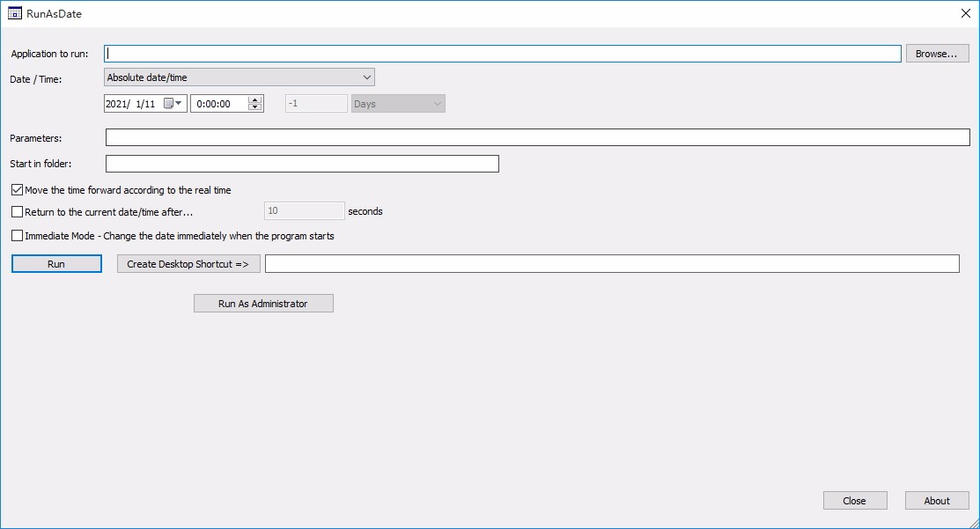980x529 pixels.
Task: Disable moving the time forward according to real time
Action: [15, 189]
